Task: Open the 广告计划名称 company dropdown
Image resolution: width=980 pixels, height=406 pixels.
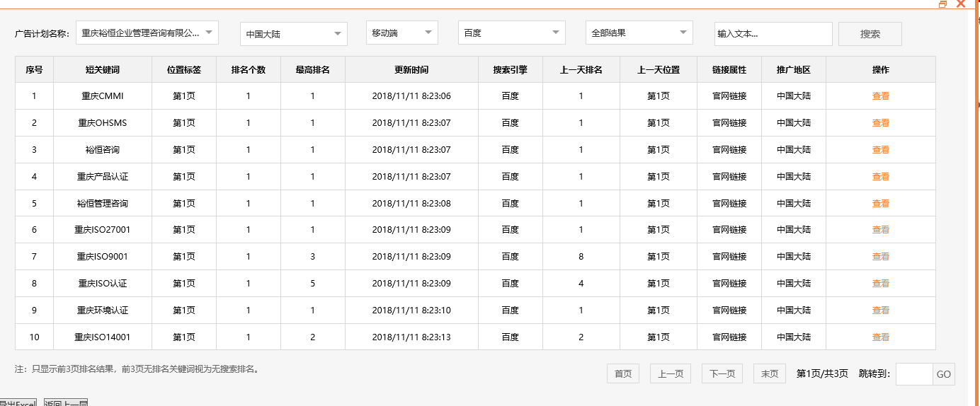Action: [147, 33]
